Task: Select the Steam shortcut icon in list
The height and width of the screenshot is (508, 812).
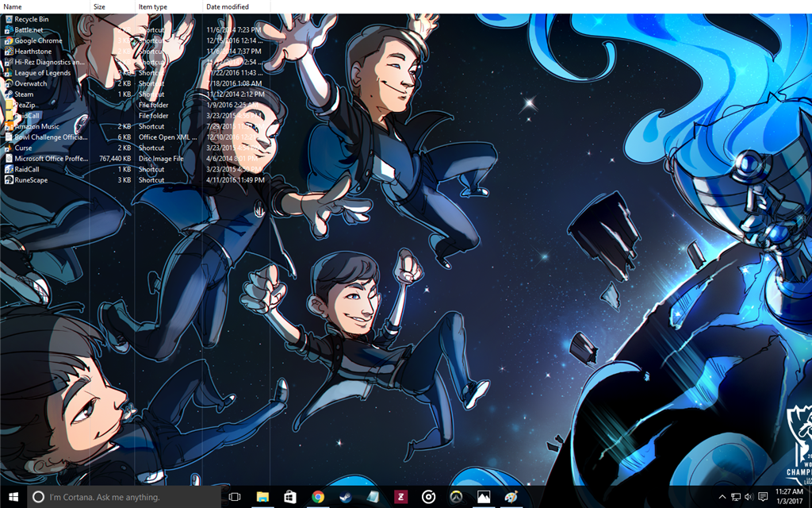Action: [x=9, y=94]
